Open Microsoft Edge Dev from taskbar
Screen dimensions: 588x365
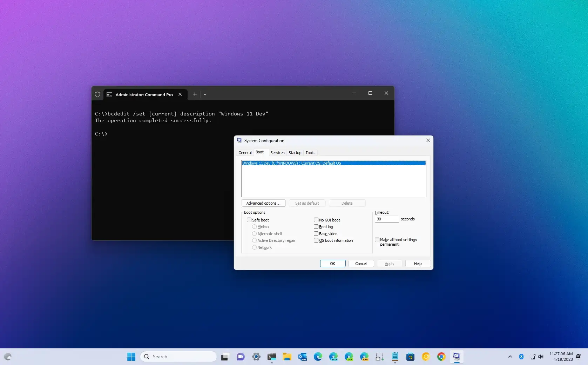(x=349, y=357)
